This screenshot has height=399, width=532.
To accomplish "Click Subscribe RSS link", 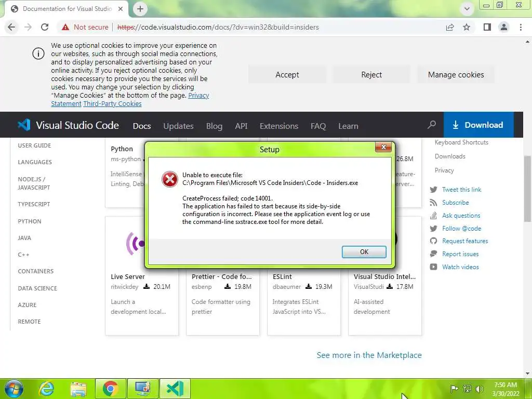I will pos(455,203).
